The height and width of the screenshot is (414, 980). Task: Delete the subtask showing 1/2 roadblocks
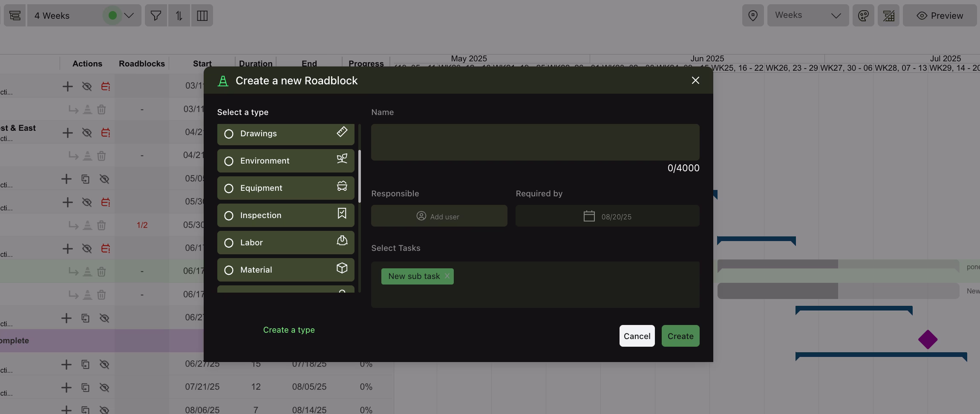click(x=101, y=225)
